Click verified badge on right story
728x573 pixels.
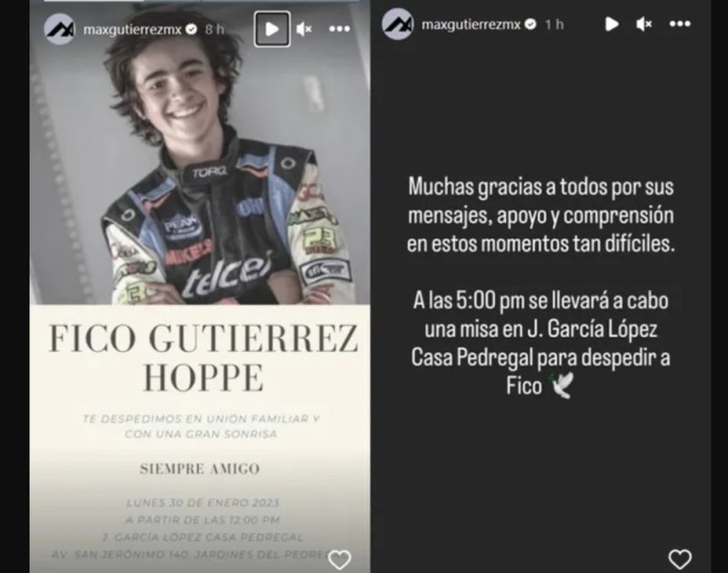(x=531, y=24)
